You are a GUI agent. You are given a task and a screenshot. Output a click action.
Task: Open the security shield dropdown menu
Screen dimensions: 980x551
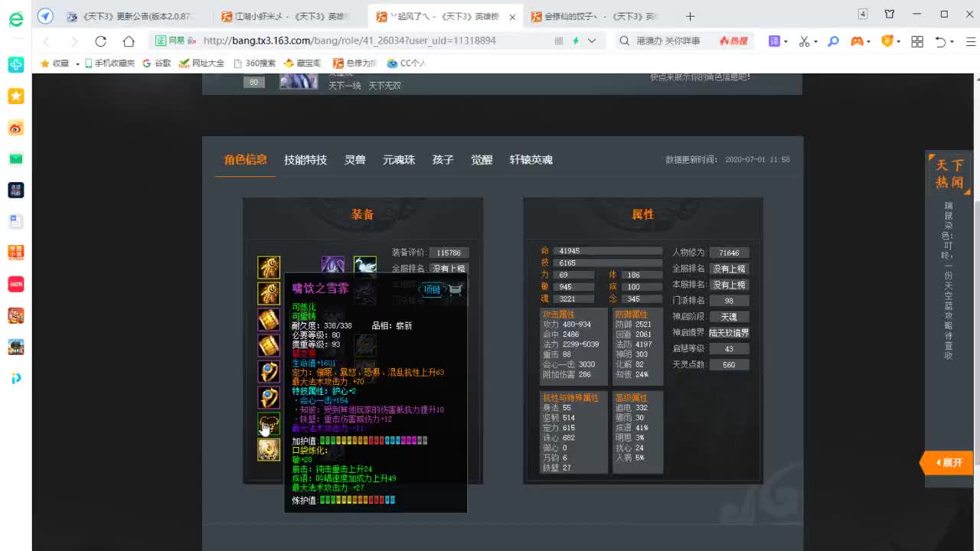(899, 42)
